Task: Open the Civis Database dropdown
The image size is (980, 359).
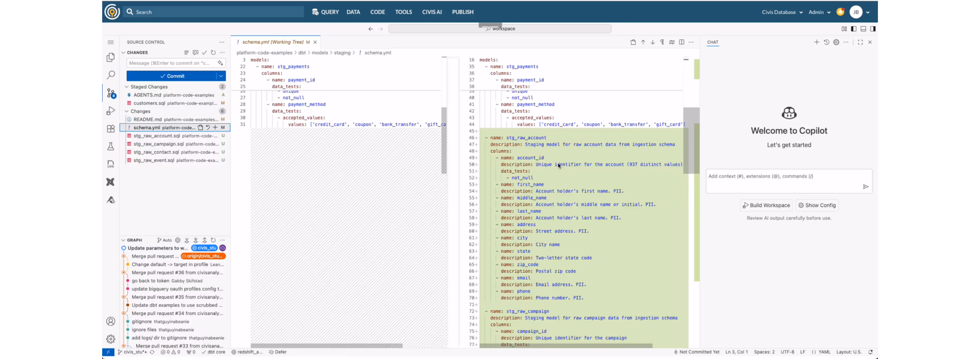Action: coord(782,12)
